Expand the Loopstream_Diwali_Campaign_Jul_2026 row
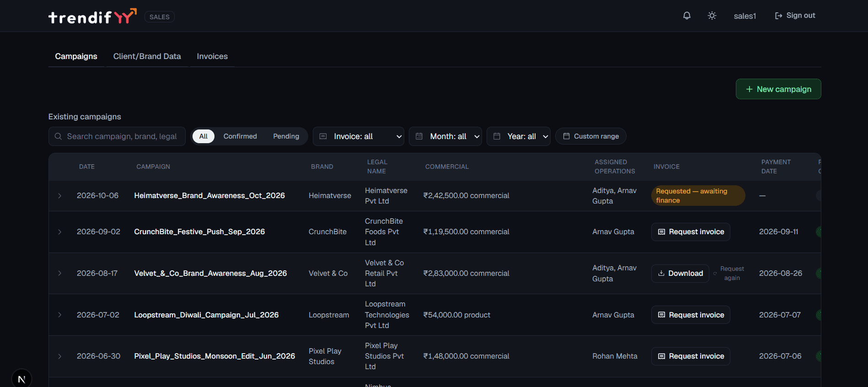This screenshot has width=868, height=387. point(60,315)
